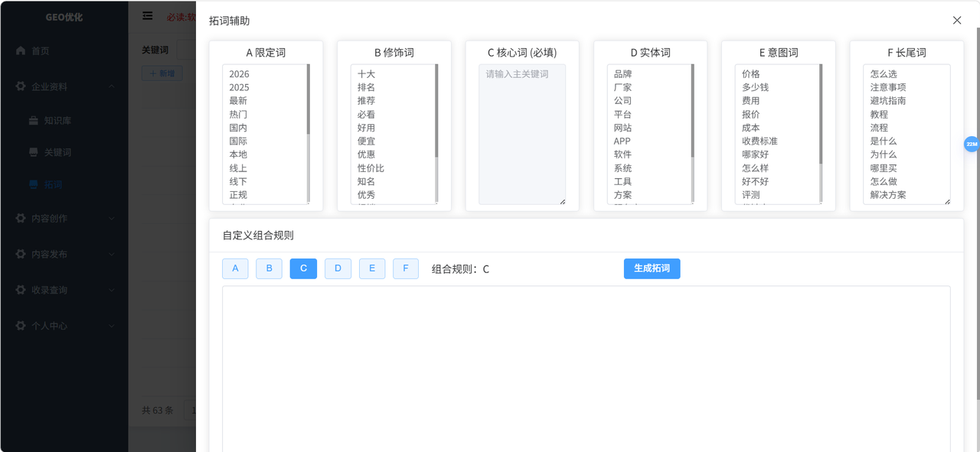This screenshot has height=452, width=980.
Task: Click 十大 in the 修饰词 list
Action: point(367,74)
